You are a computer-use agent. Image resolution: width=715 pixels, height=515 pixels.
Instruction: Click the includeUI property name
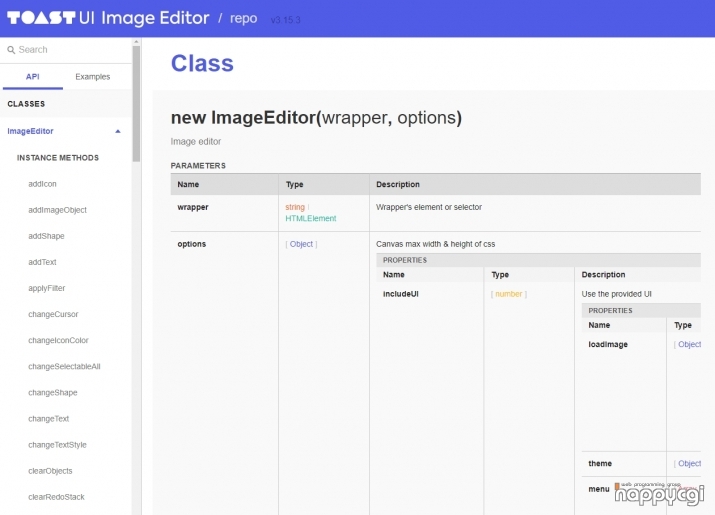pos(400,294)
